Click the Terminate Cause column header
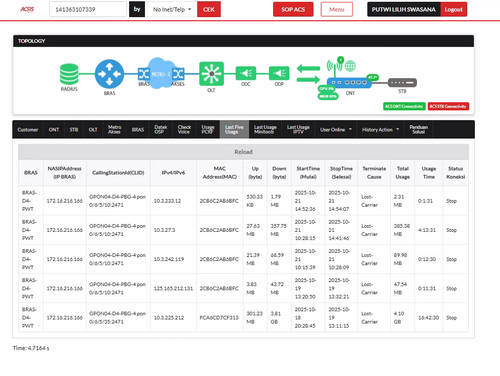500x376 pixels. tap(374, 173)
